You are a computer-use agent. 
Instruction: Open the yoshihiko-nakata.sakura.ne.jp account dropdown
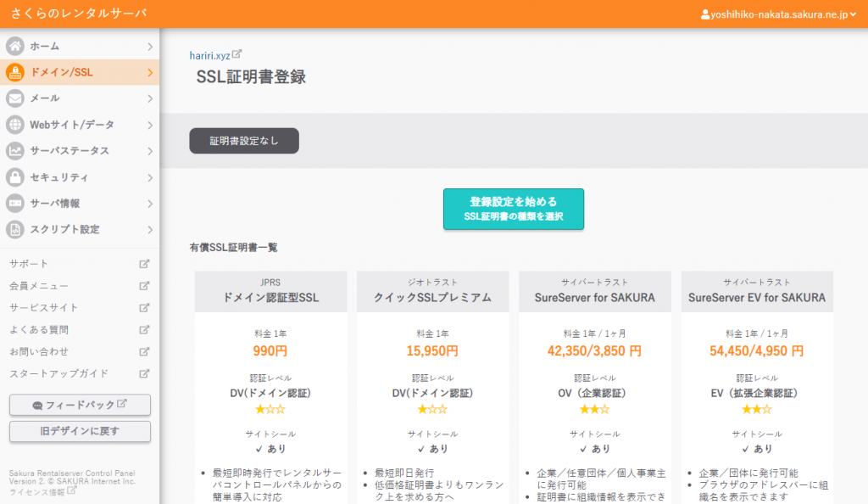pyautogui.click(x=778, y=14)
